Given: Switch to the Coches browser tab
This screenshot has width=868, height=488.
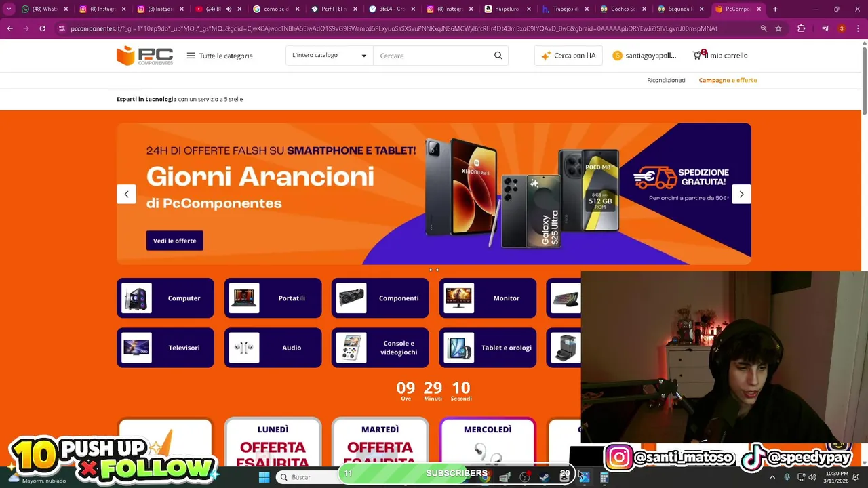Looking at the screenshot, I should pyautogui.click(x=620, y=9).
